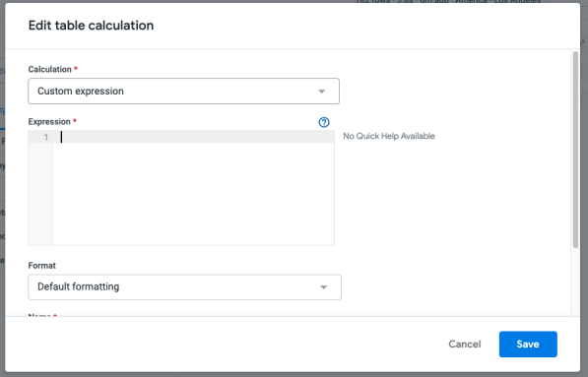
Task: Click the empty gutter below line number
Action: point(40,194)
